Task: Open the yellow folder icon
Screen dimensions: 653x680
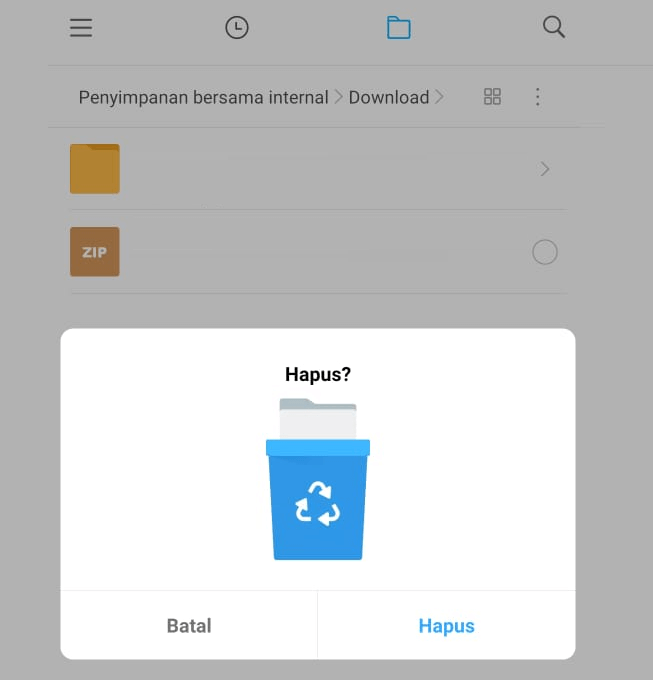Action: tap(95, 169)
